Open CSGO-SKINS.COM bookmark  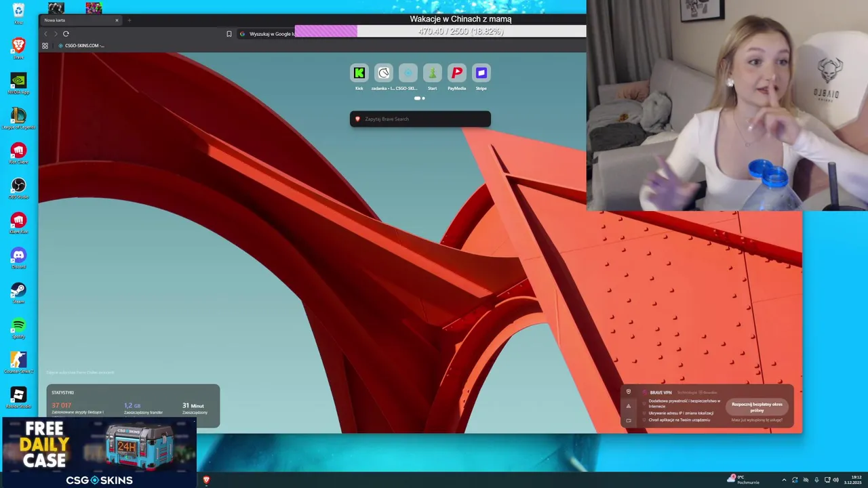point(81,45)
